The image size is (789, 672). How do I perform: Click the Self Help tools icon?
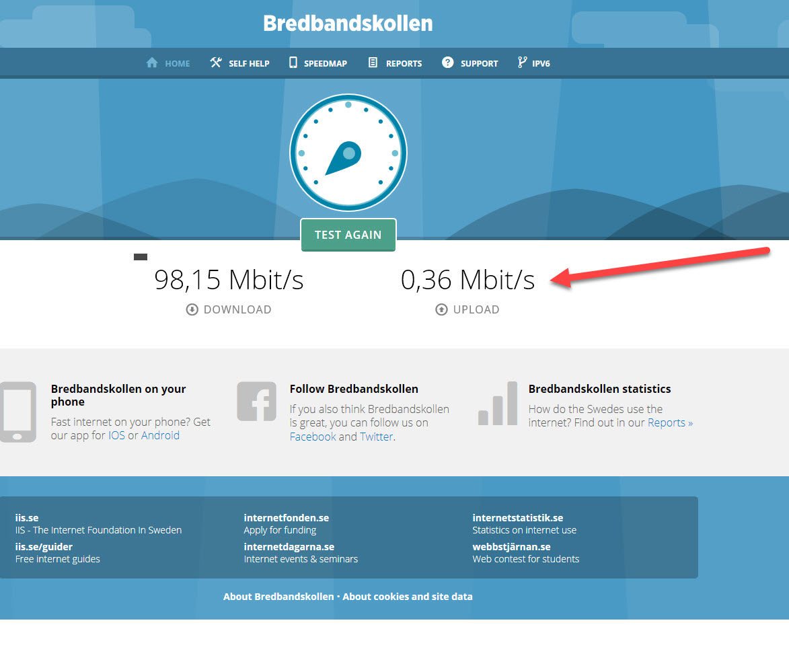click(216, 63)
